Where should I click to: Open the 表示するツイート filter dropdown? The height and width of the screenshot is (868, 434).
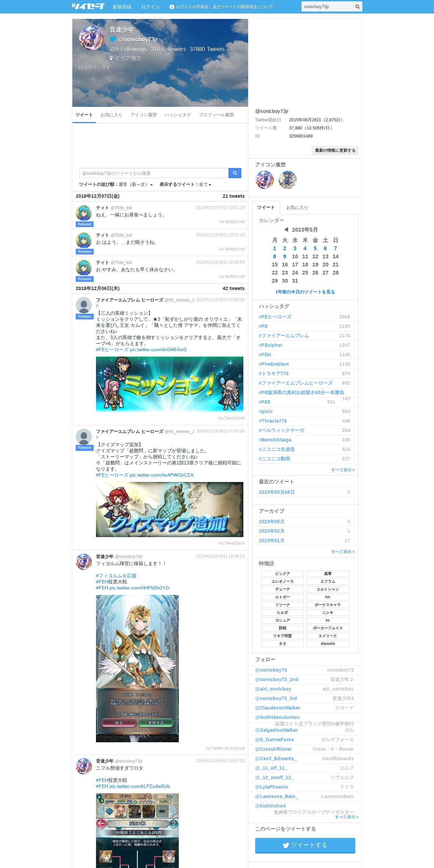[205, 185]
